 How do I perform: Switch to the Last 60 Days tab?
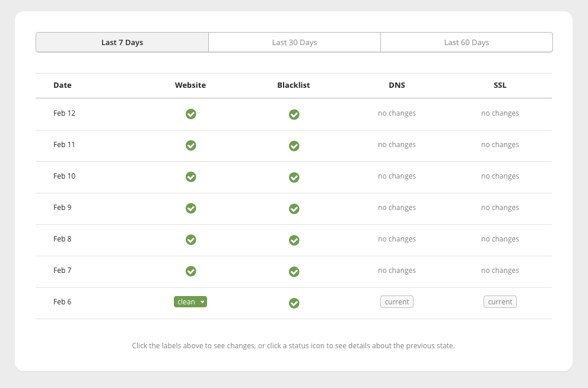[x=466, y=42]
